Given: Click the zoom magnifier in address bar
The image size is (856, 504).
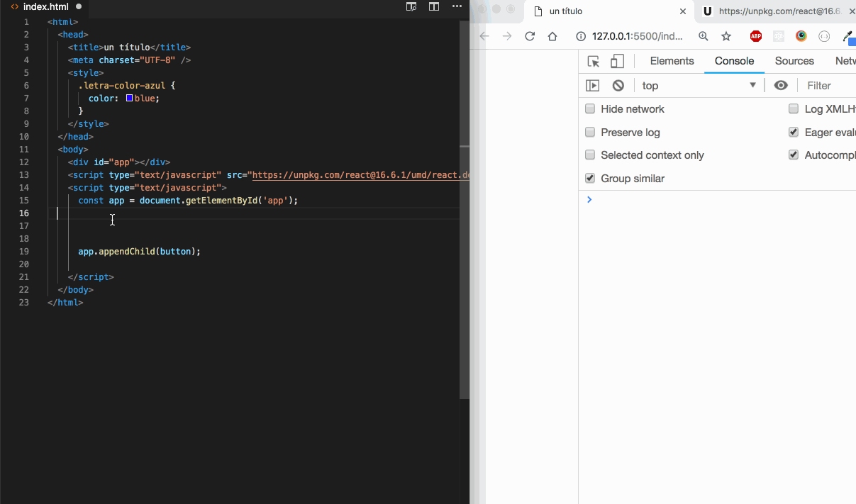Looking at the screenshot, I should 704,36.
